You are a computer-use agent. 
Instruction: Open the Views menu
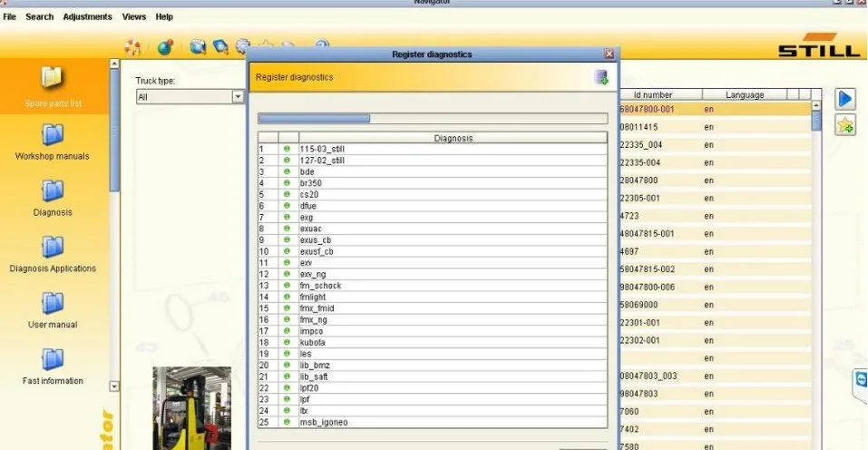point(134,16)
